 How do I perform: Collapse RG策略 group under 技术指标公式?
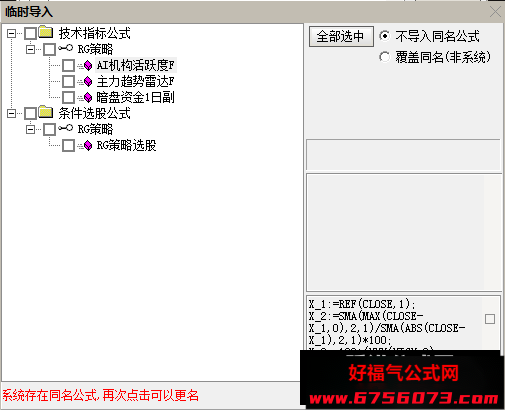(30, 49)
